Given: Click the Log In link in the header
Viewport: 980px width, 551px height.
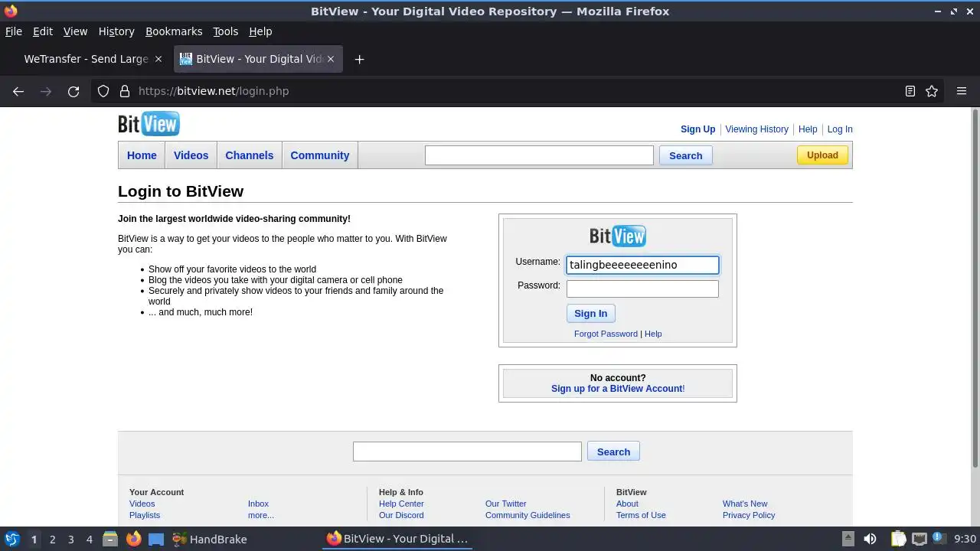Looking at the screenshot, I should pyautogui.click(x=839, y=129).
